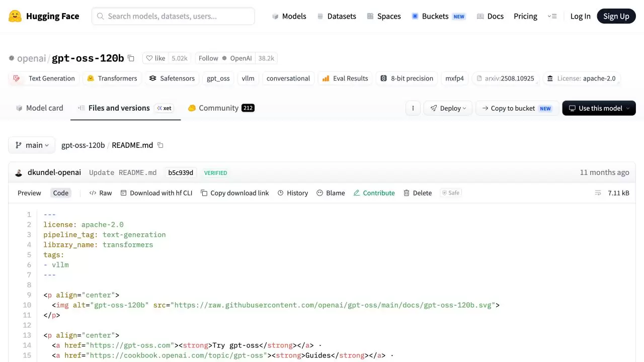Switch to Files and versions tab
This screenshot has width=644, height=362.
point(125,108)
